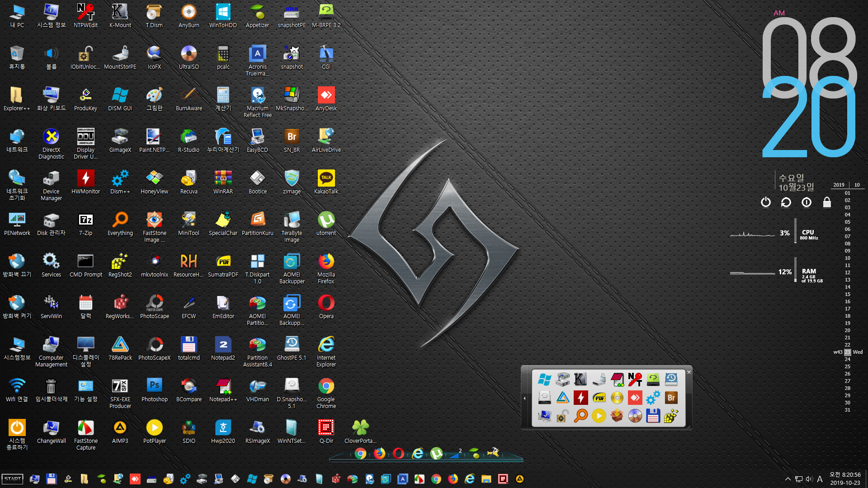Viewport: 868px width, 488px height.
Task: Select Acronis TrueImage desktop icon
Action: point(257,61)
